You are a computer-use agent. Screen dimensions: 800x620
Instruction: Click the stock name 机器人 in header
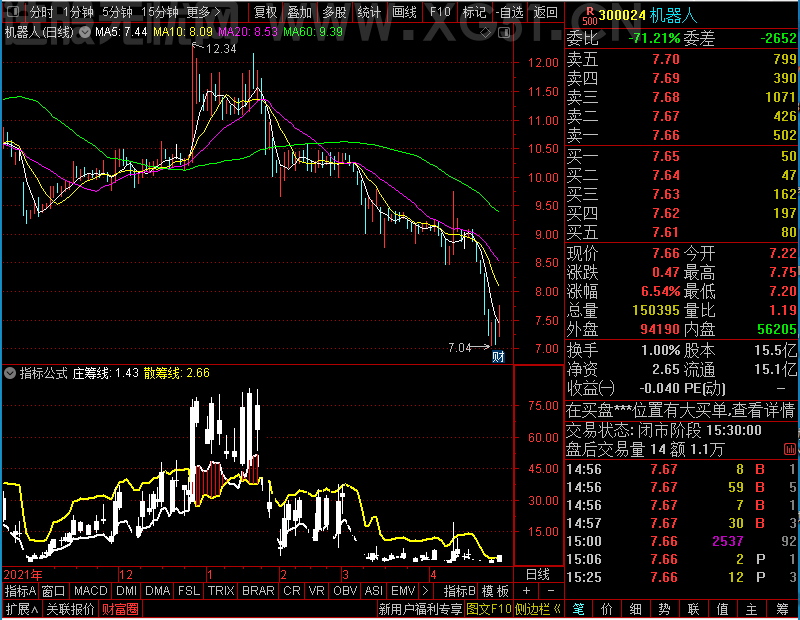pyautogui.click(x=673, y=16)
